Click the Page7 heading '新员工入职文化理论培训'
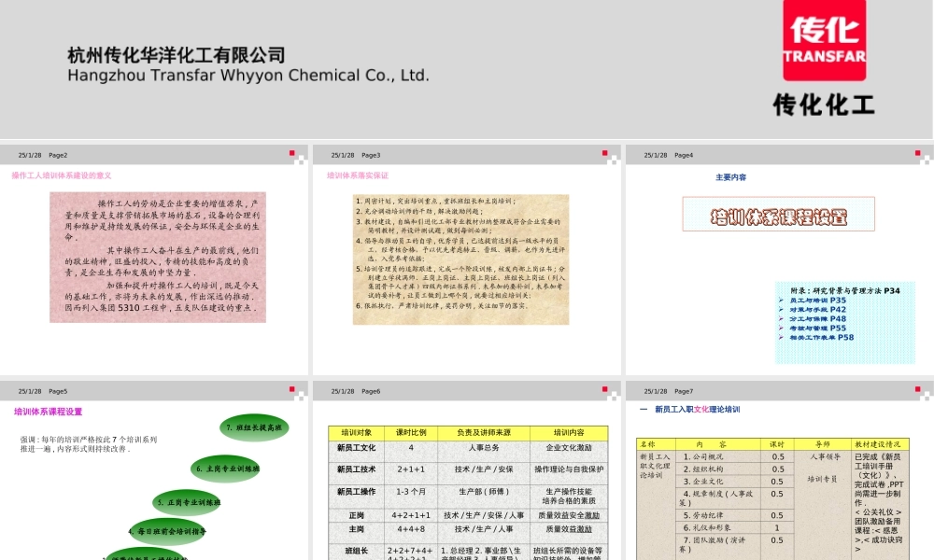934x560 pixels. [697, 410]
